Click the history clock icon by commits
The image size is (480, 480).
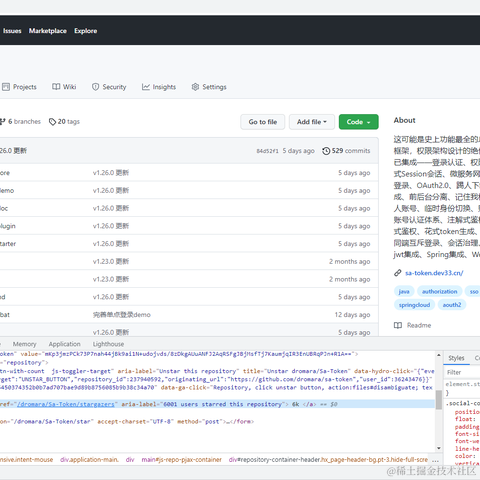click(326, 151)
